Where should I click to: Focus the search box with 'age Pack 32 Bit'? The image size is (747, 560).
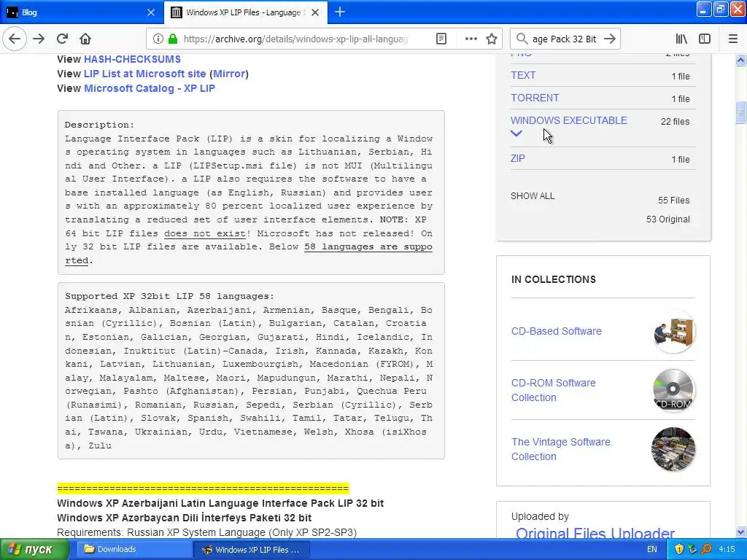point(564,39)
